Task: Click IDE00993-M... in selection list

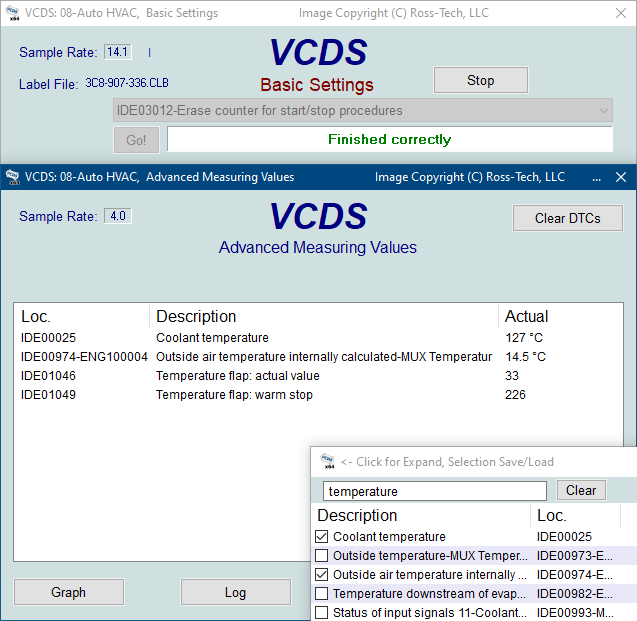Action: pyautogui.click(x=574, y=612)
